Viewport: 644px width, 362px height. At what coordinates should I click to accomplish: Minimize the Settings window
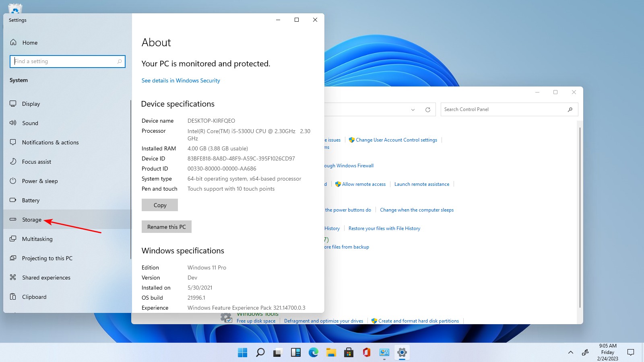pos(278,20)
